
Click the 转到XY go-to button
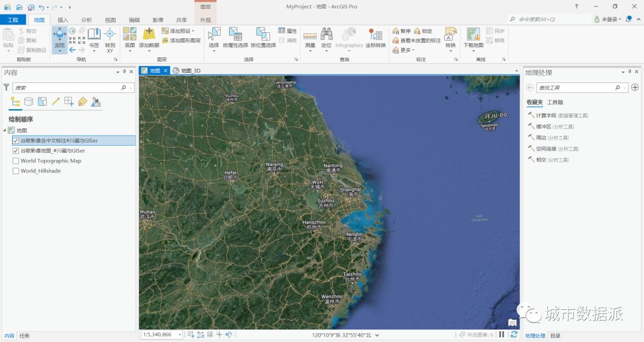(110, 40)
